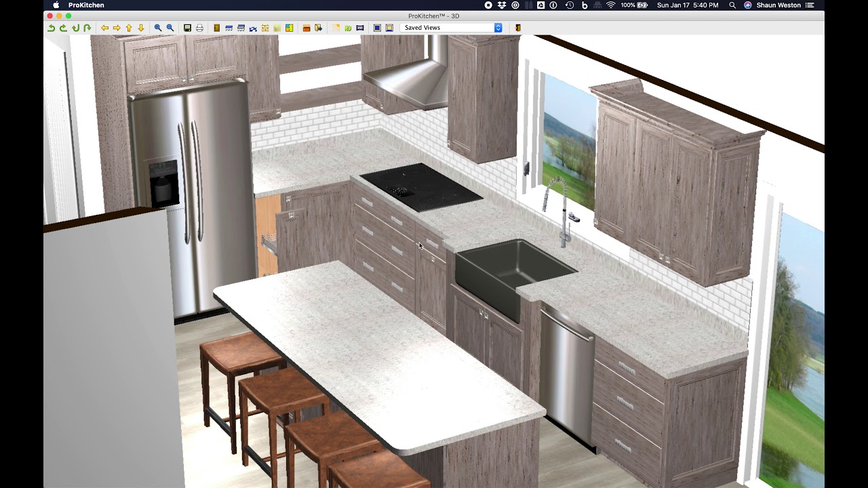Viewport: 868px width, 488px height.
Task: Pan view left with yellow left arrow
Action: point(104,28)
